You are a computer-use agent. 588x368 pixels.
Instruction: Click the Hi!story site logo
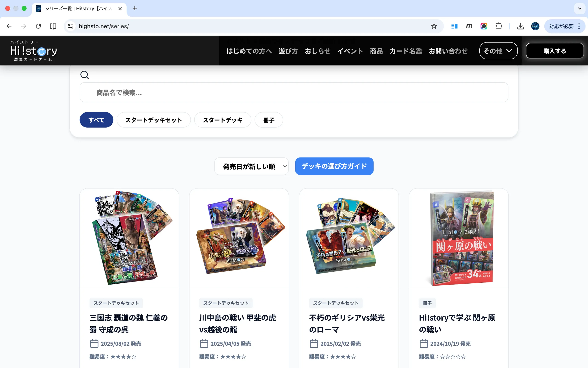[34, 51]
